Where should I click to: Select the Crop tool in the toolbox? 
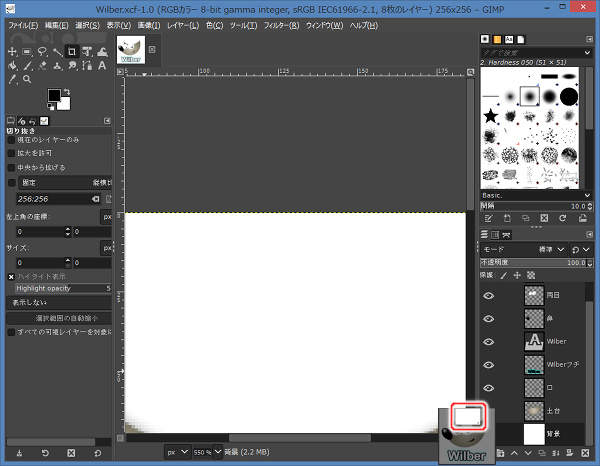pos(74,51)
